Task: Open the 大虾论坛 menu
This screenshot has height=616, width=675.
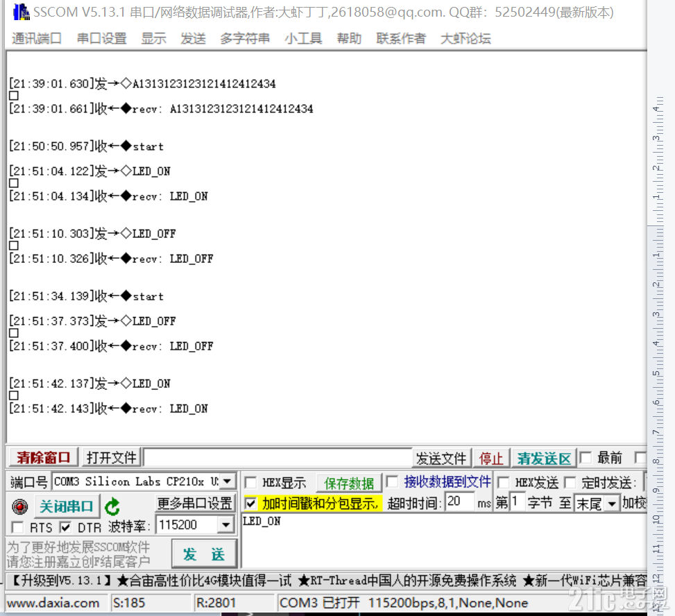Action: point(465,38)
